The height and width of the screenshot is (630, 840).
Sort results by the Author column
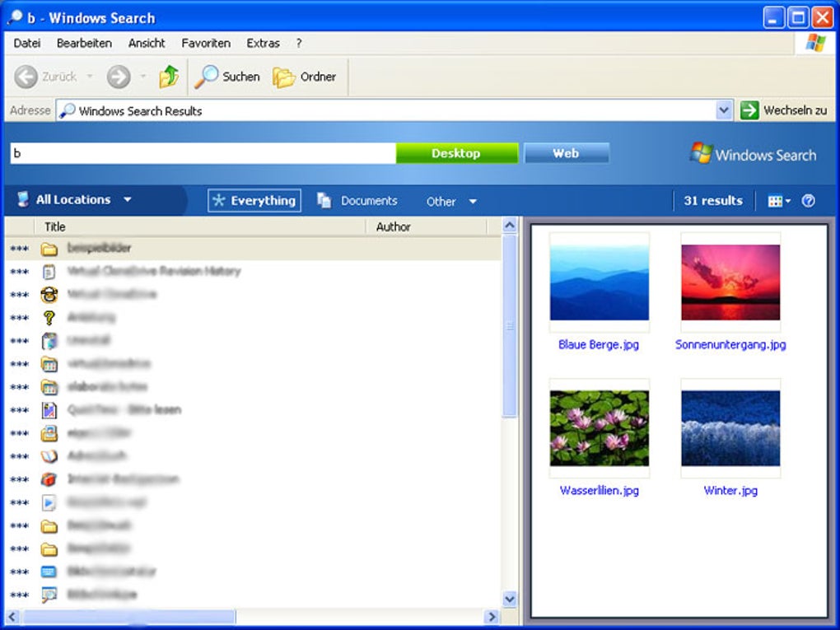coord(427,226)
